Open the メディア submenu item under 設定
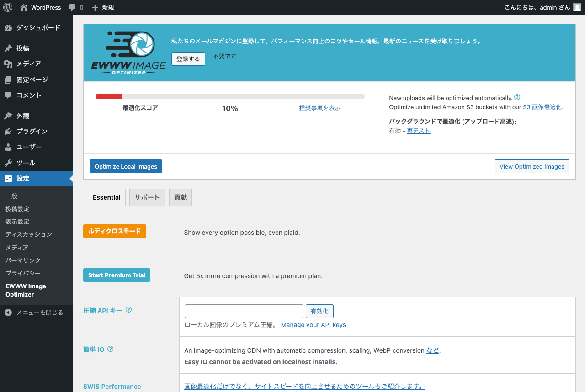Image resolution: width=585 pixels, height=392 pixels. coord(17,248)
